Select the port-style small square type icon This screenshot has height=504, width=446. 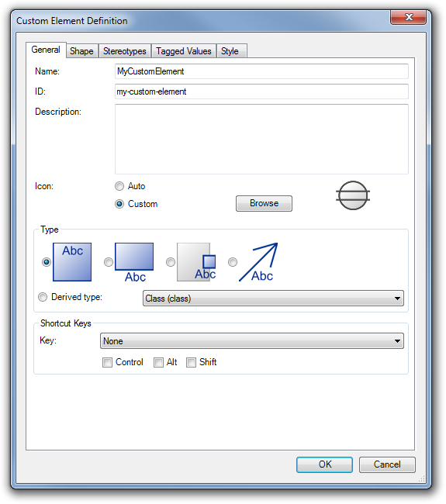pyautogui.click(x=196, y=262)
